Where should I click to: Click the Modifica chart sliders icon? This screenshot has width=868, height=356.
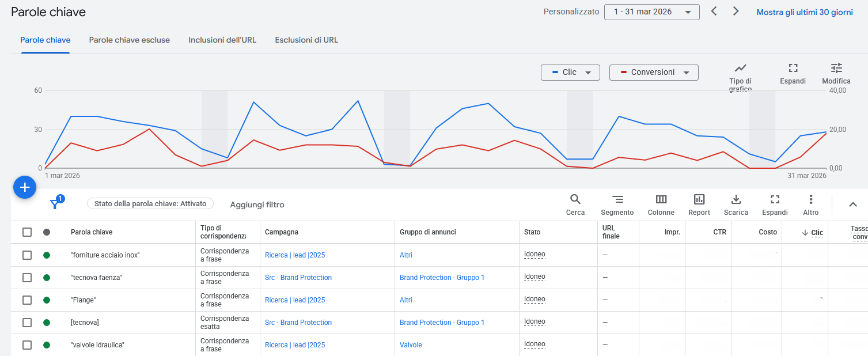(x=836, y=68)
